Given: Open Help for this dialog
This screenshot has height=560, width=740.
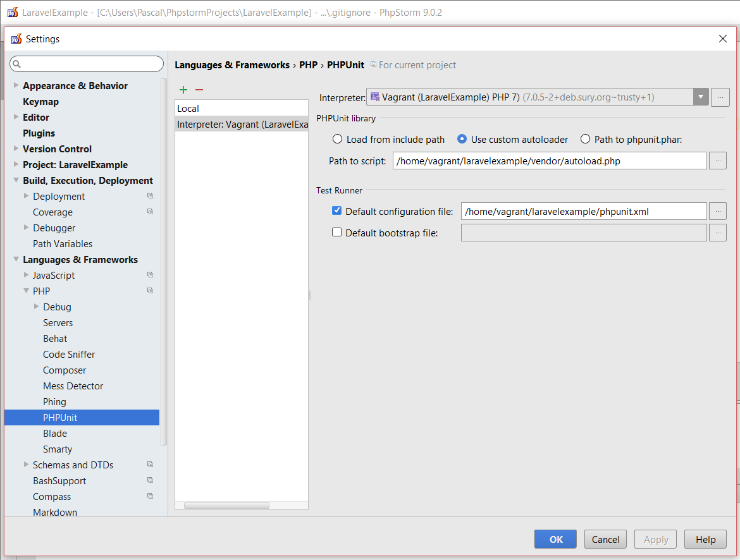Looking at the screenshot, I should (x=706, y=539).
